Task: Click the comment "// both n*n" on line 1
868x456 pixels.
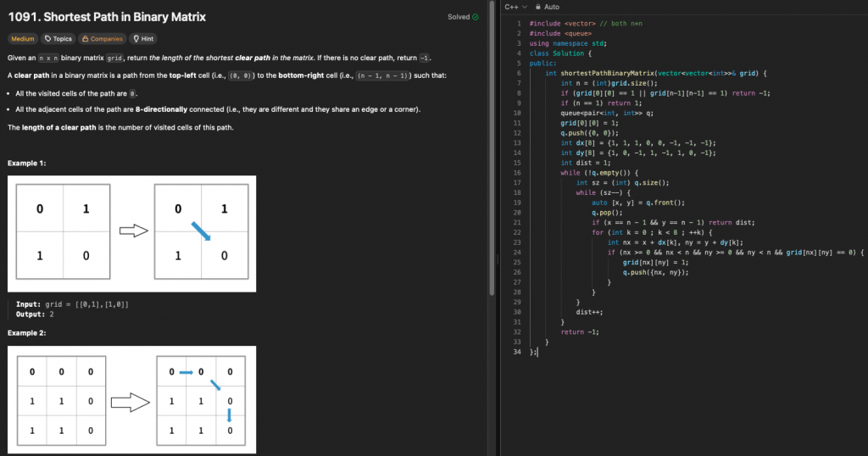Action: tap(621, 23)
